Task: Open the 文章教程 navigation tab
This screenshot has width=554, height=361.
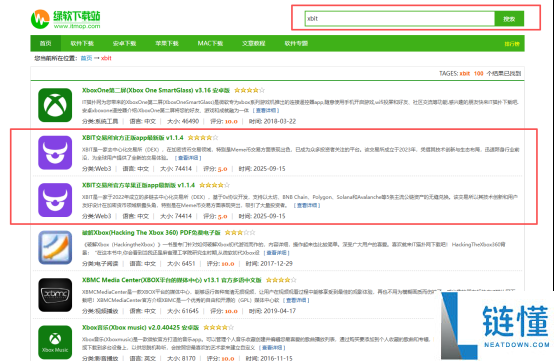Action: pyautogui.click(x=254, y=43)
